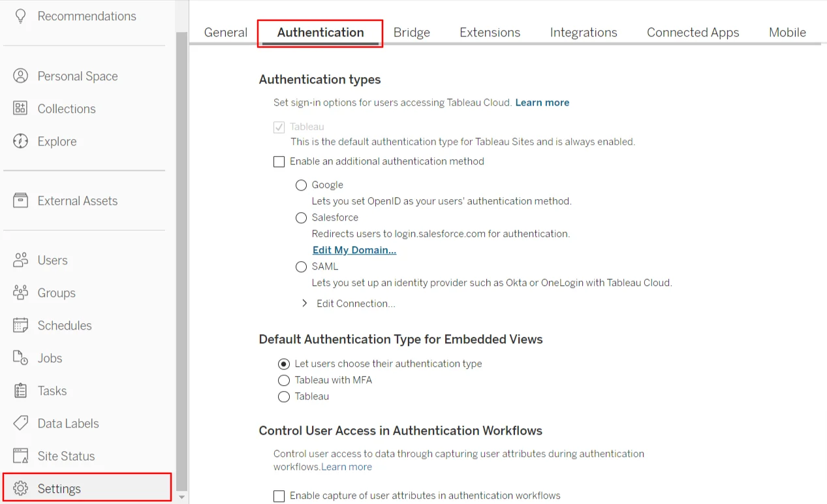The image size is (827, 504).
Task: Select the SAML authentication radio button
Action: 301,267
